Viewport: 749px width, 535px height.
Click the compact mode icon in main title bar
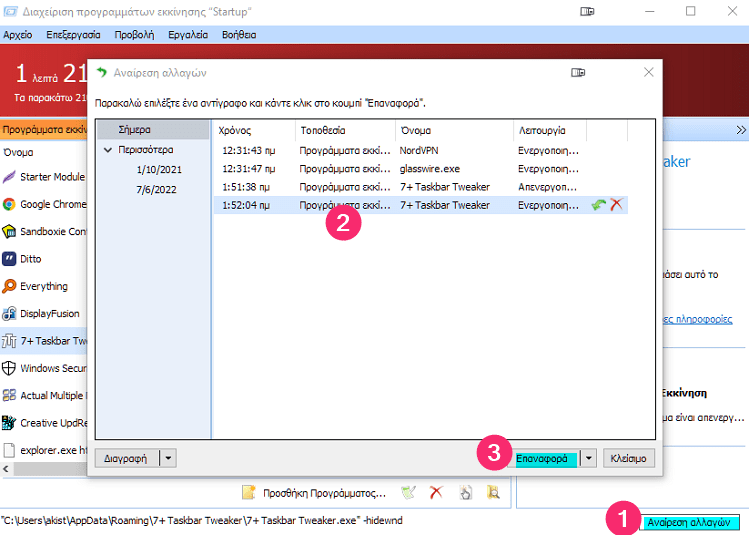[x=587, y=11]
